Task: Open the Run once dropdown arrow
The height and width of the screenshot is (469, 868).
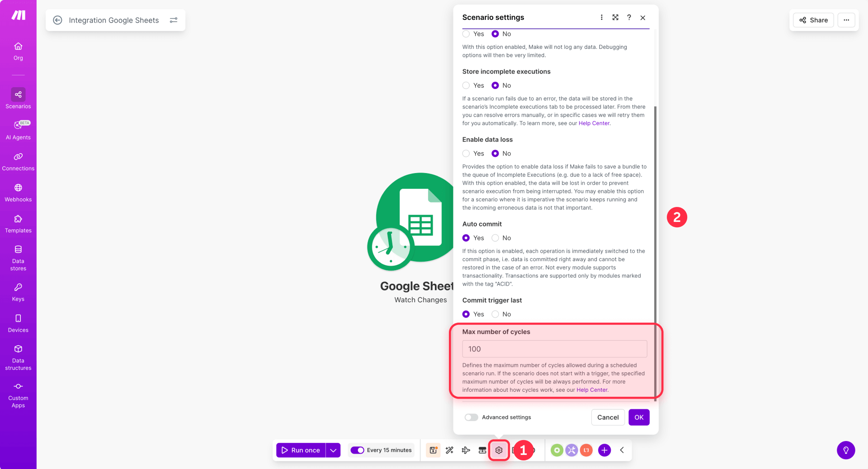Action: 333,450
